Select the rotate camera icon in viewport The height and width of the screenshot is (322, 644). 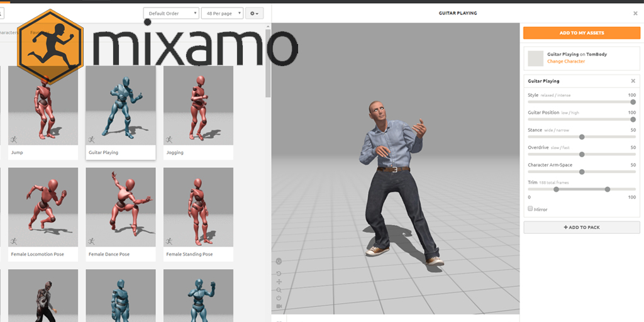[279, 274]
